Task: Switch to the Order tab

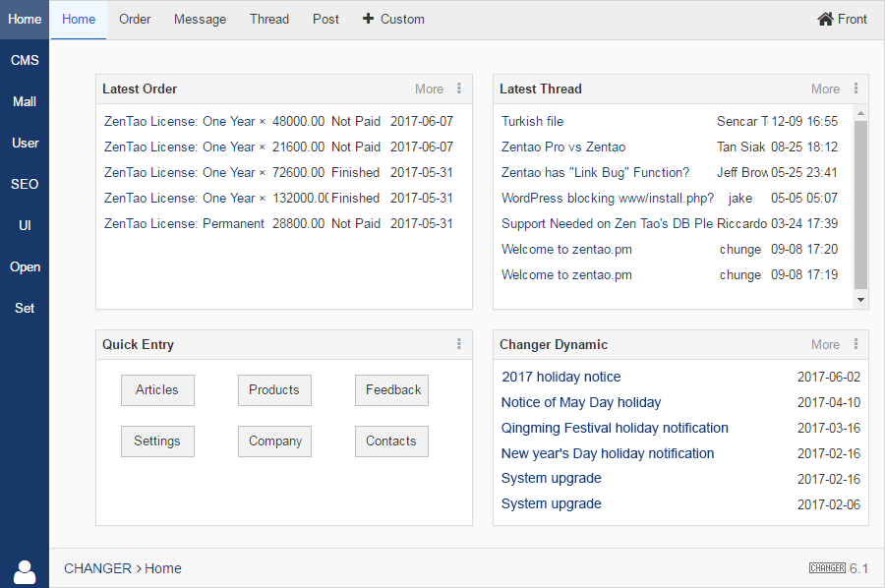Action: point(135,20)
